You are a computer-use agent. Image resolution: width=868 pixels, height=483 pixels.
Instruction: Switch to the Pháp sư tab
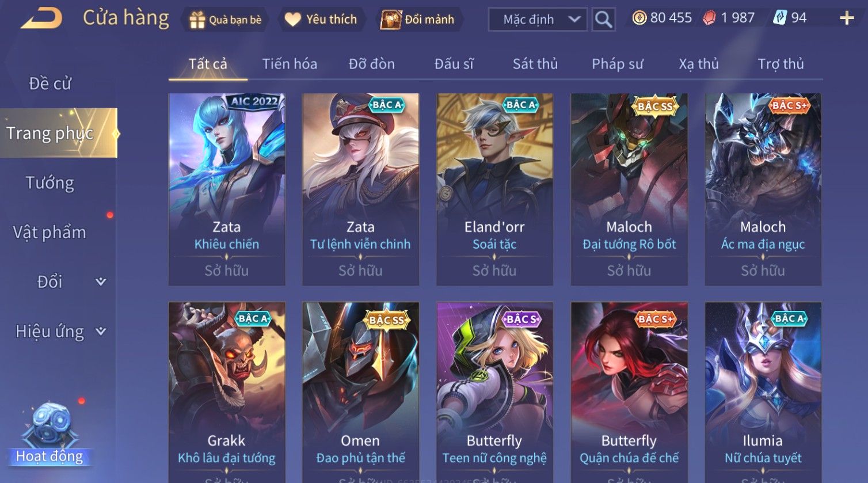(617, 64)
